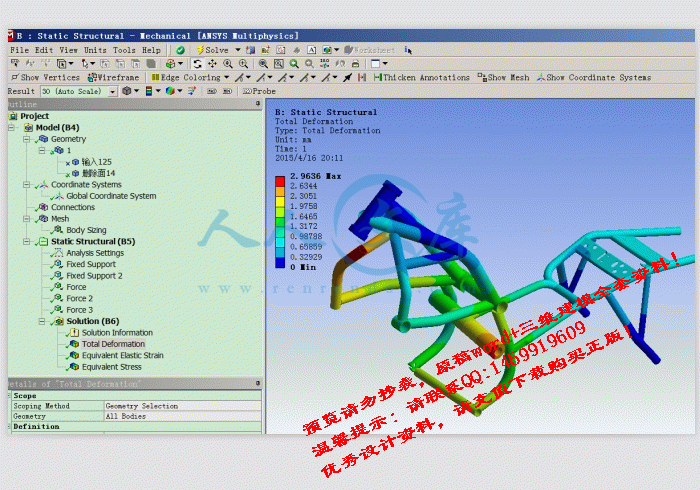Open the File menu
Viewport: 700px width, 490px height.
click(x=19, y=50)
